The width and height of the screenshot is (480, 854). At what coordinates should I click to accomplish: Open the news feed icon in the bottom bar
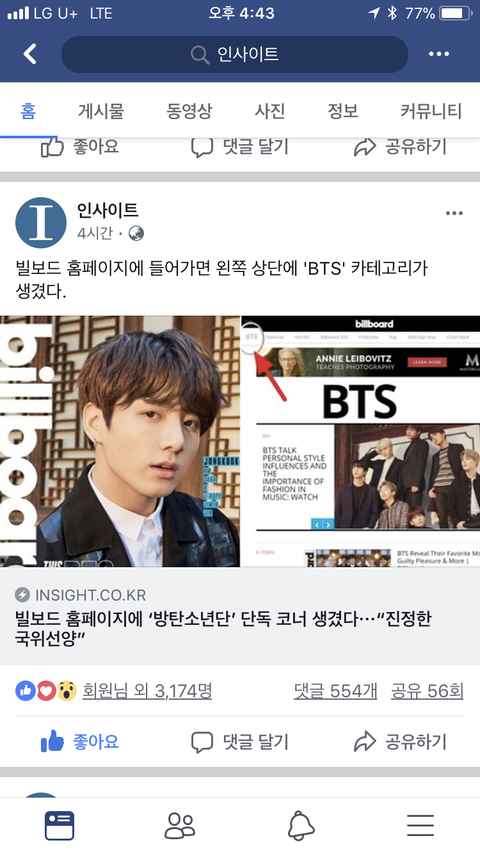point(59,826)
